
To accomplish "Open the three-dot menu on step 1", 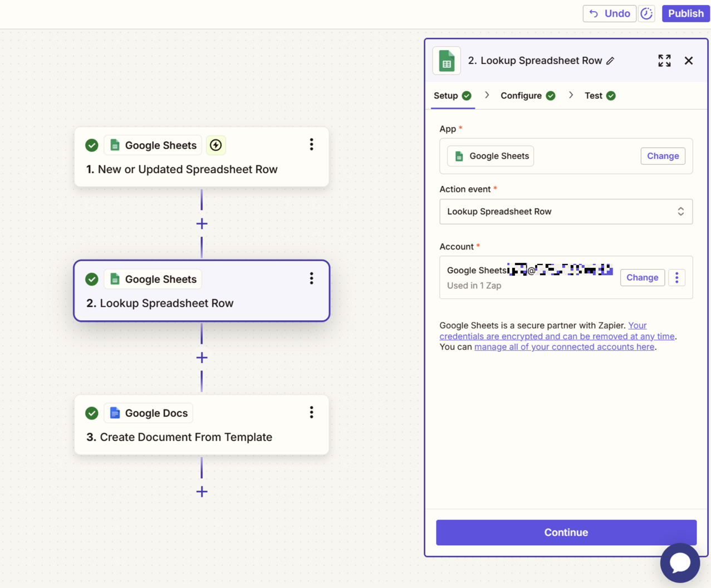I will coord(311,145).
